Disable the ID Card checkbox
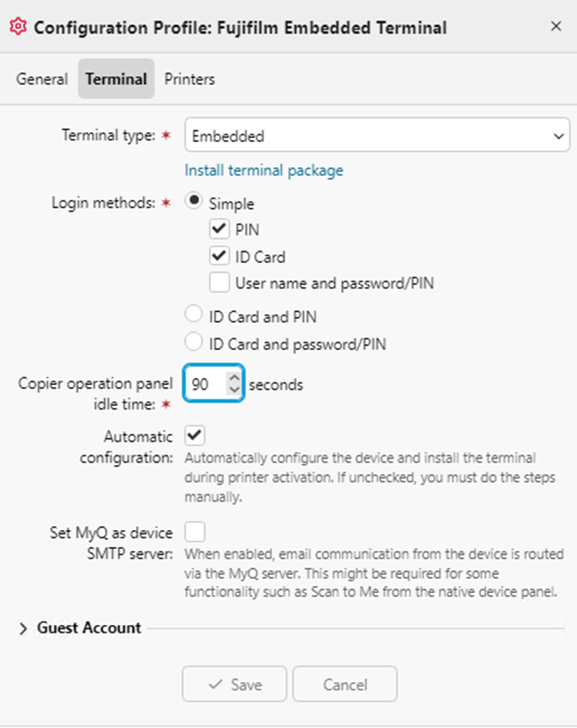Image resolution: width=577 pixels, height=728 pixels. tap(220, 256)
